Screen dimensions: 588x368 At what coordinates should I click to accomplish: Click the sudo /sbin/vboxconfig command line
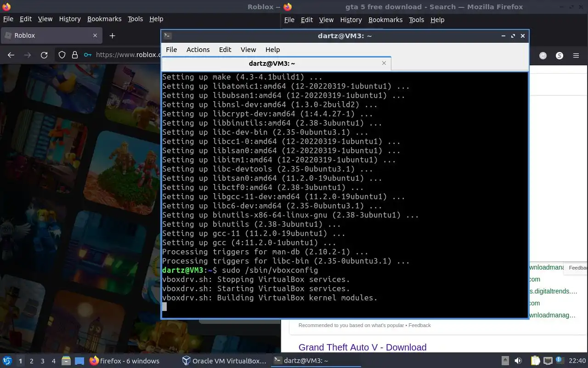pos(240,270)
